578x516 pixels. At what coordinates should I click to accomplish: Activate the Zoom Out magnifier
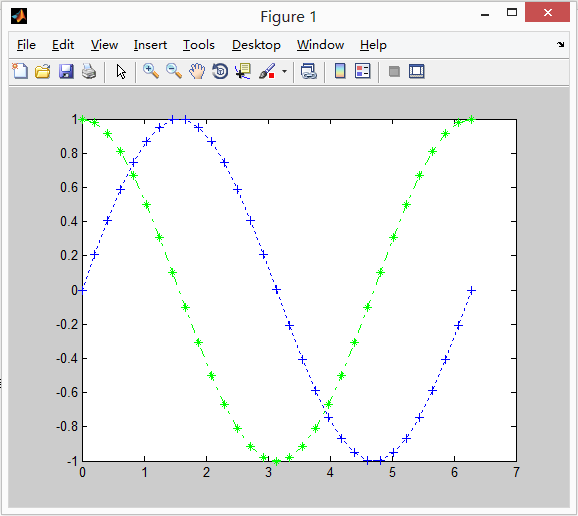[174, 71]
